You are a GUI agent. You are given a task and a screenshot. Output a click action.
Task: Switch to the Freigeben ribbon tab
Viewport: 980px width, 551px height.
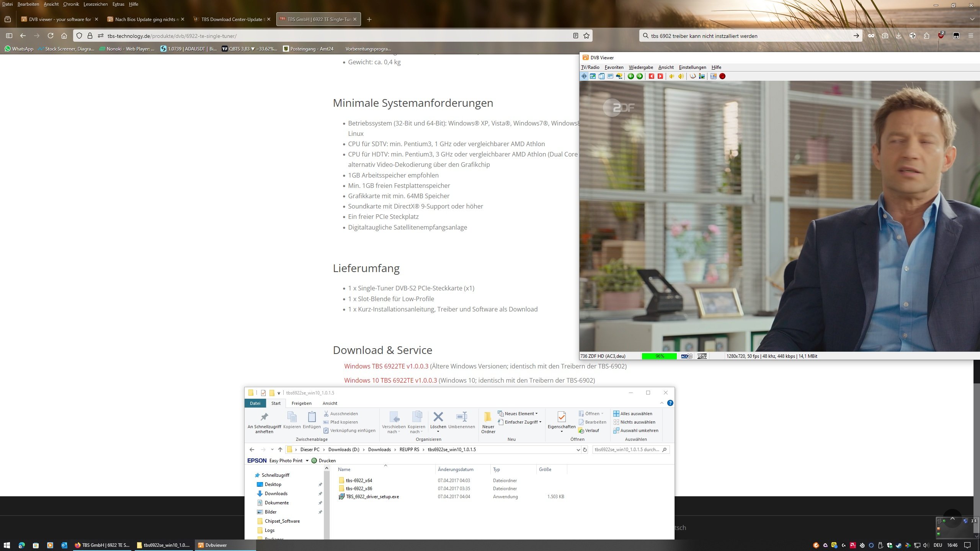coord(301,403)
